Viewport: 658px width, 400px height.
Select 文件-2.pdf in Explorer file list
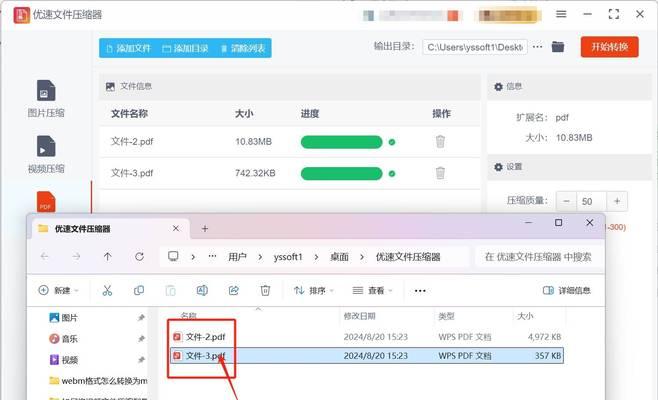coord(205,337)
